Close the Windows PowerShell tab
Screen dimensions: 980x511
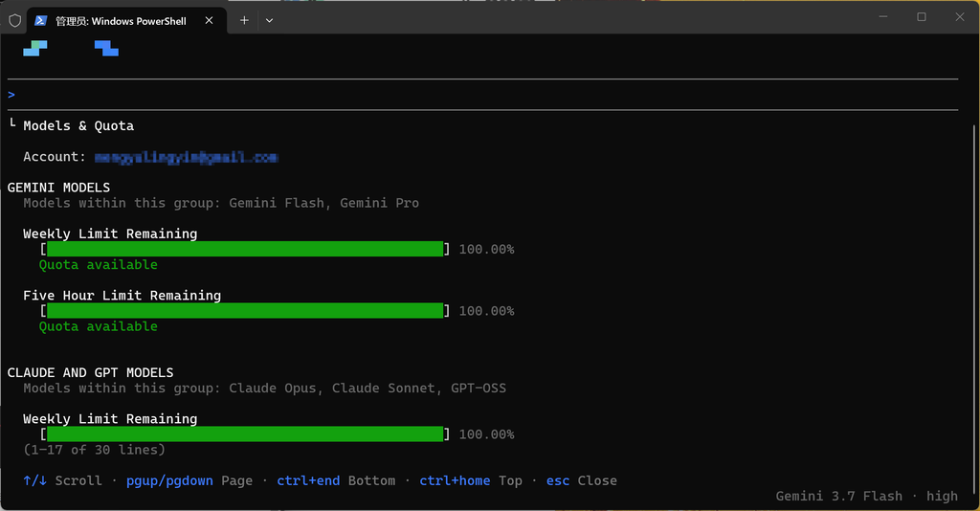[209, 21]
